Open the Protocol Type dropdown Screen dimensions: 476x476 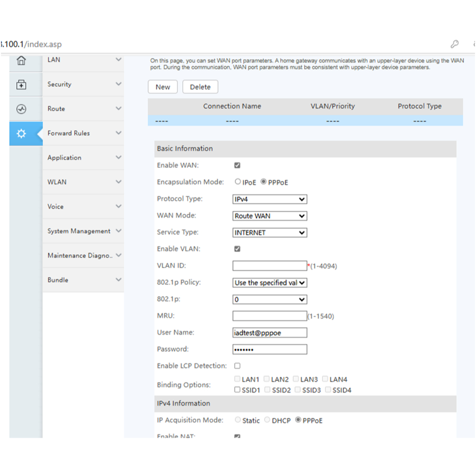[270, 199]
